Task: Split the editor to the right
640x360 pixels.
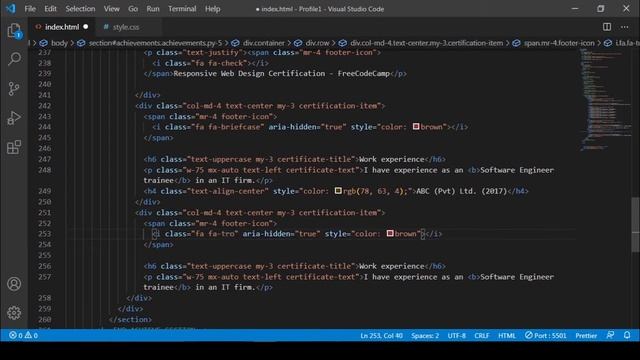Action: tap(607, 27)
